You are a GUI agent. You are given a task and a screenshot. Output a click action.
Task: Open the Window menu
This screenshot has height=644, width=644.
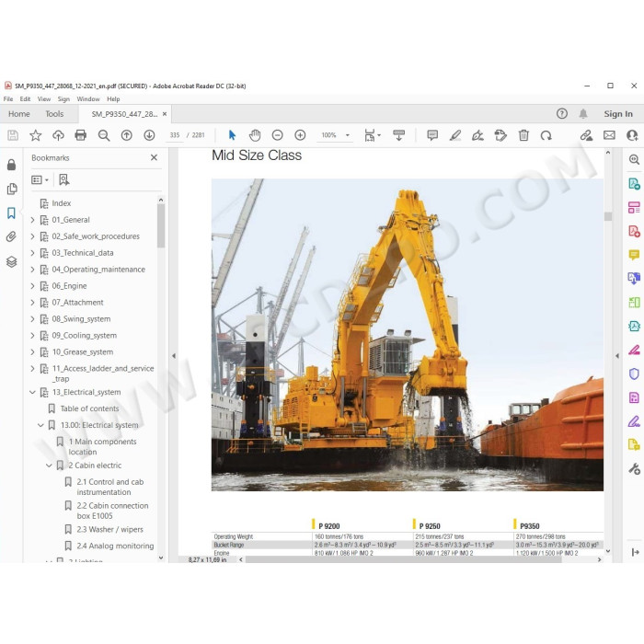pos(88,99)
